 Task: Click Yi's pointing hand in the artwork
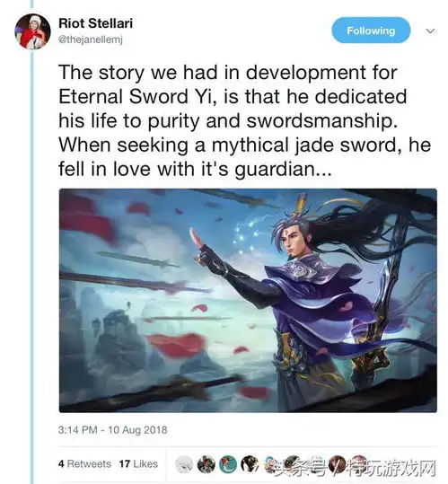pos(202,247)
